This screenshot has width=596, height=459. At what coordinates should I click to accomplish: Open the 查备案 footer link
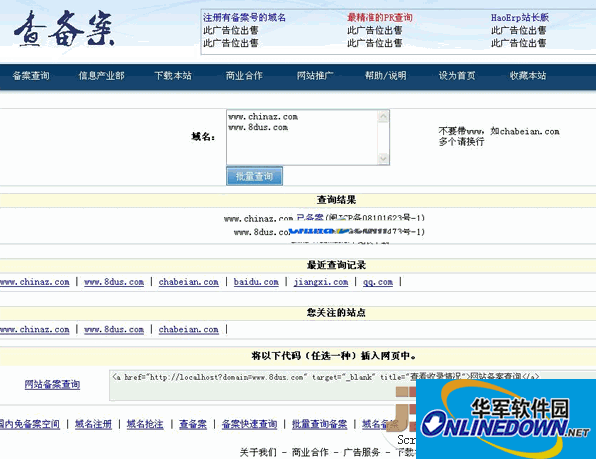(193, 424)
